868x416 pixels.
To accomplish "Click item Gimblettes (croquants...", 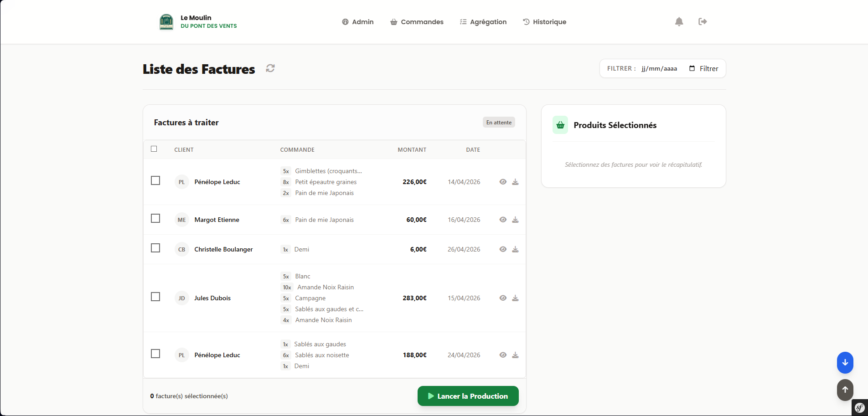I will click(328, 171).
